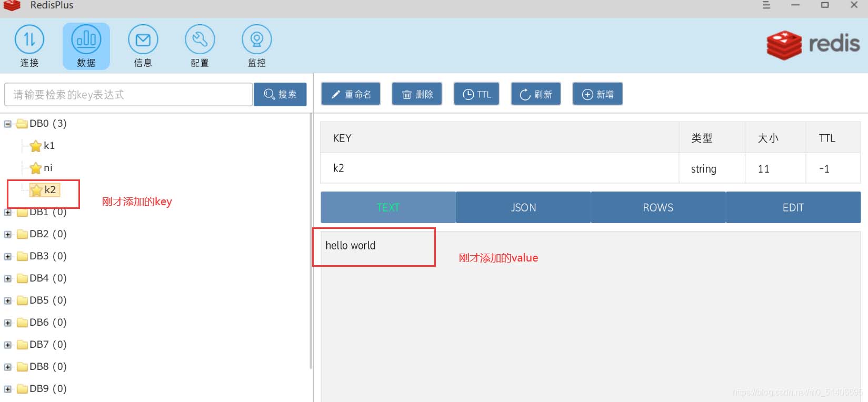Image resolution: width=868 pixels, height=402 pixels.
Task: Click the star icon of key k1
Action: click(x=36, y=146)
